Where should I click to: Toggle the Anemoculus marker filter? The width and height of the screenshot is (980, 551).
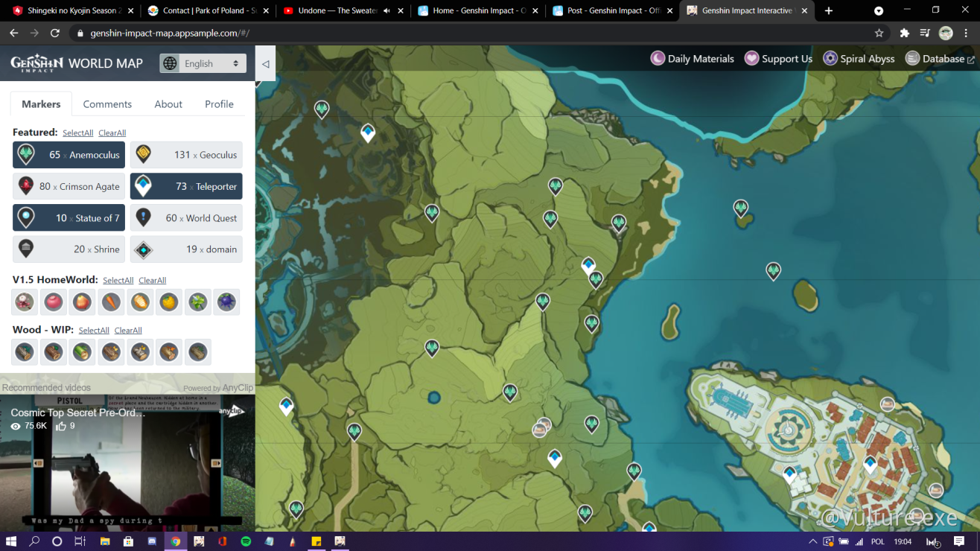coord(69,155)
